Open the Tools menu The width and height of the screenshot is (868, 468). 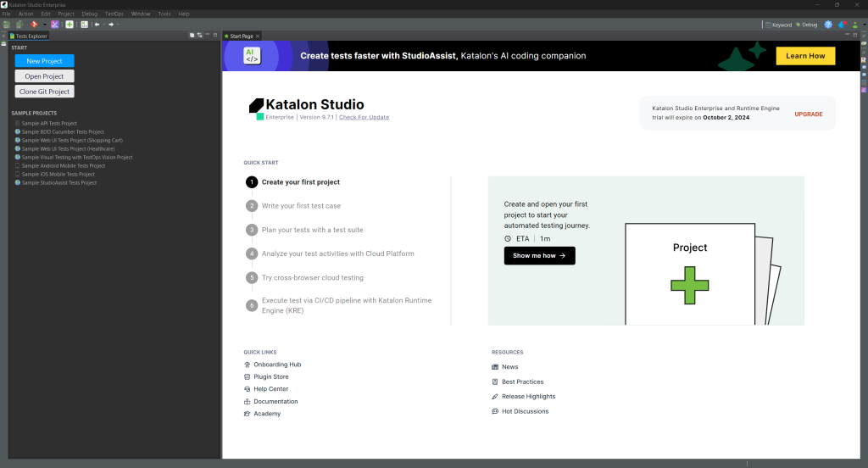164,14
